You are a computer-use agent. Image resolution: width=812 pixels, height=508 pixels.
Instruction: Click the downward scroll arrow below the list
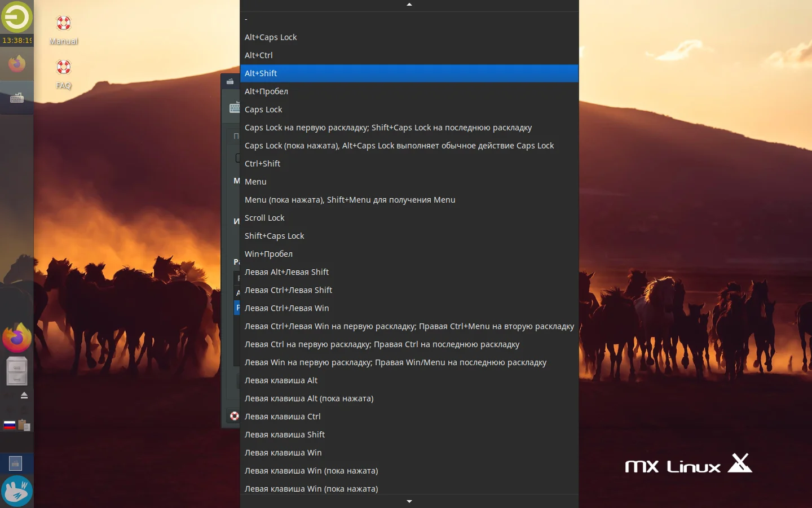tap(409, 501)
